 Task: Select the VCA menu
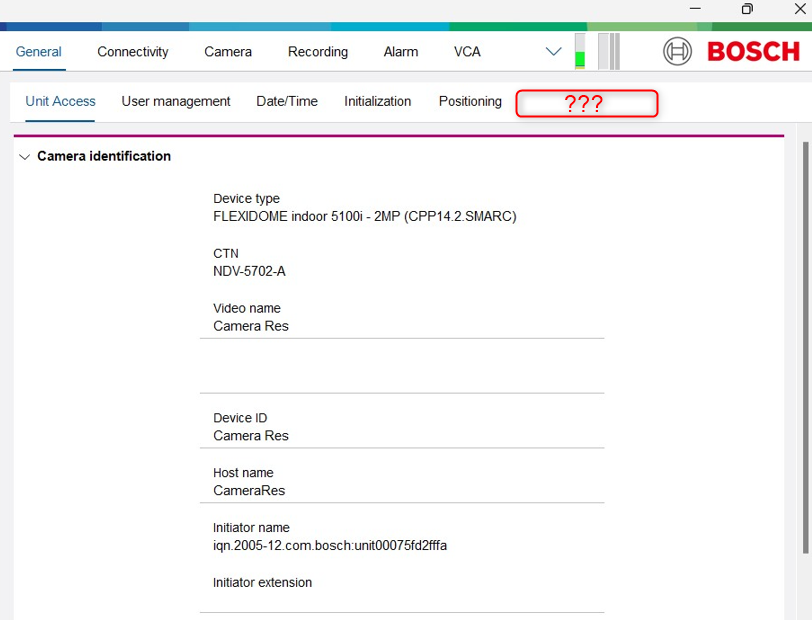click(467, 52)
